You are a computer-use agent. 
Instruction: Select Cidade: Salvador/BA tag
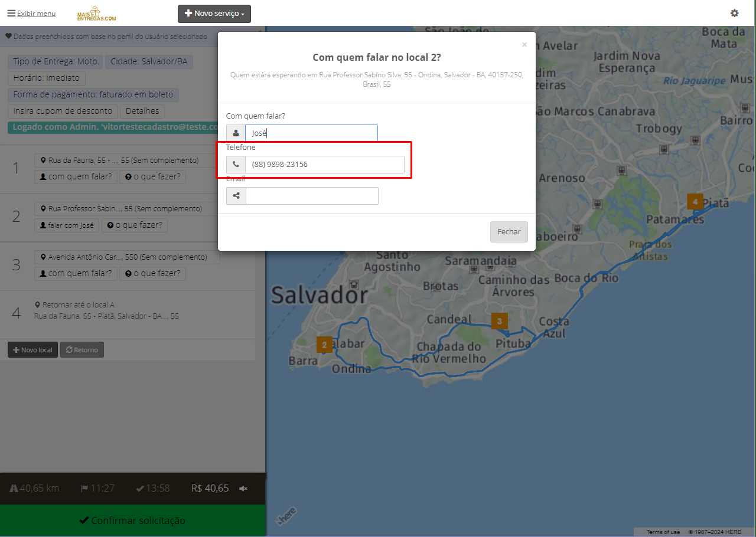pyautogui.click(x=149, y=62)
